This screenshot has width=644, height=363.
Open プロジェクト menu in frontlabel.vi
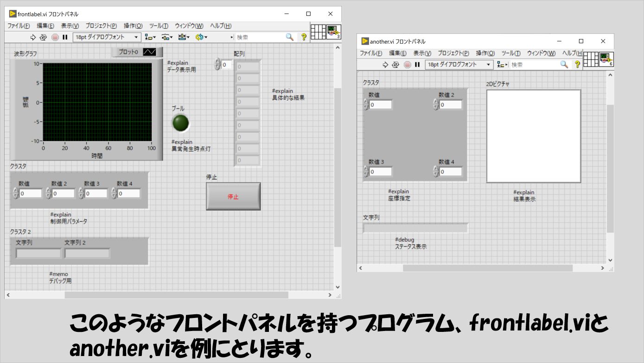(x=101, y=26)
